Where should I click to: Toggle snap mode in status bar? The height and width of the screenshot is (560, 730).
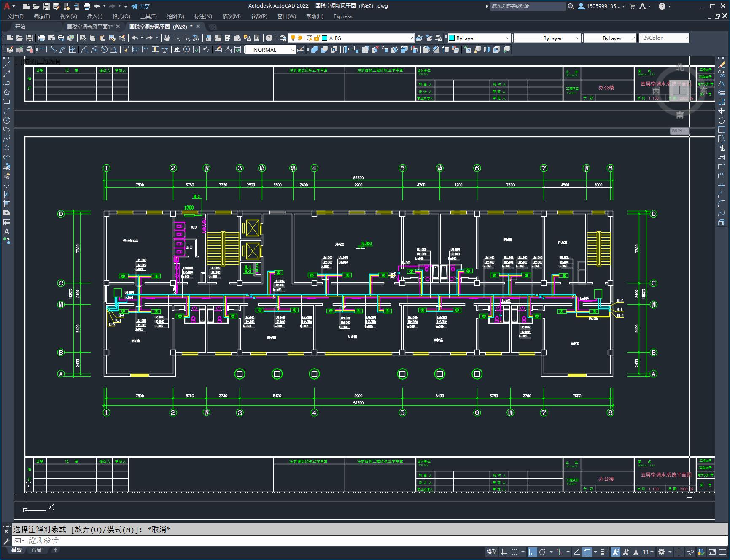(x=515, y=552)
